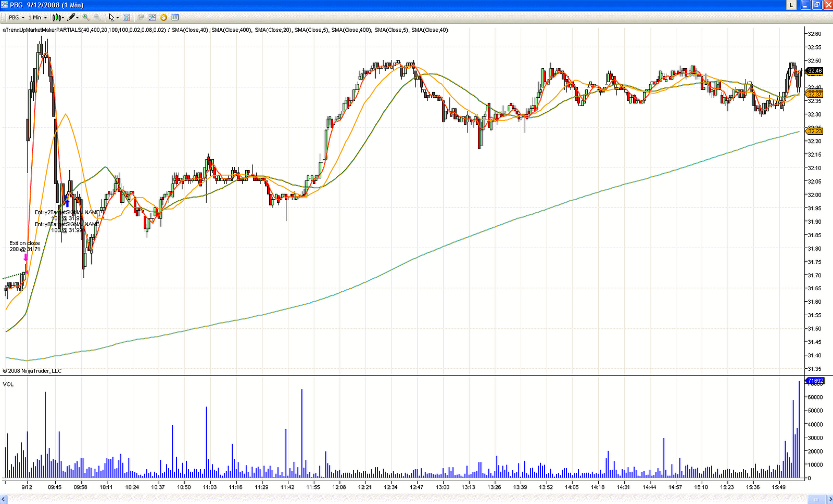Image resolution: width=833 pixels, height=504 pixels.
Task: Click the blue entry arrow marker on chart
Action: (x=67, y=203)
